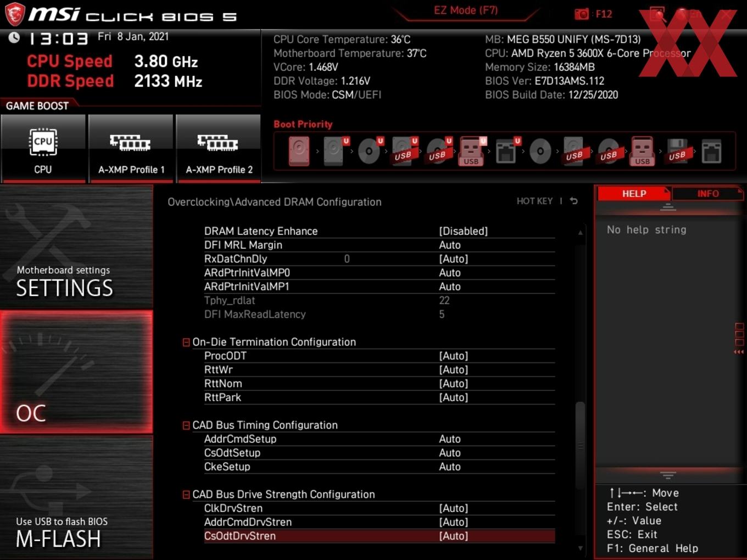
Task: Click the scroll-down arrow of settings list
Action: pyautogui.click(x=580, y=548)
